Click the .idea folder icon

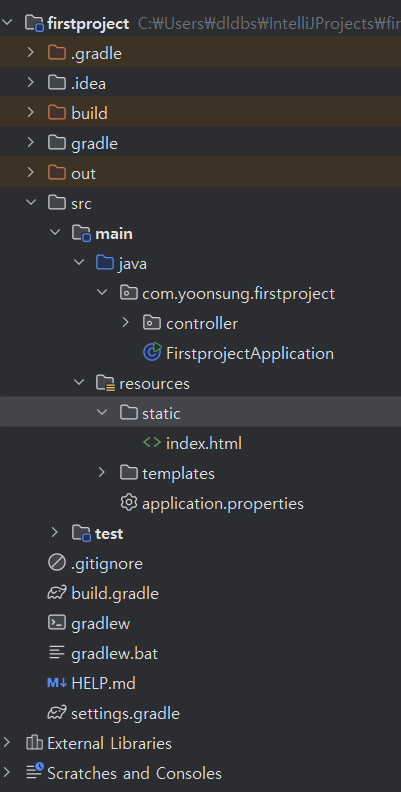(57, 82)
